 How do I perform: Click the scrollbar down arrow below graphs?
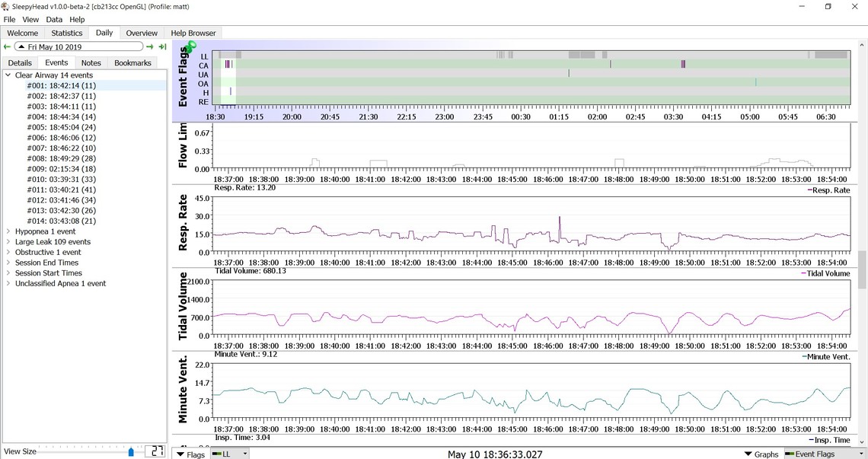tap(862, 443)
